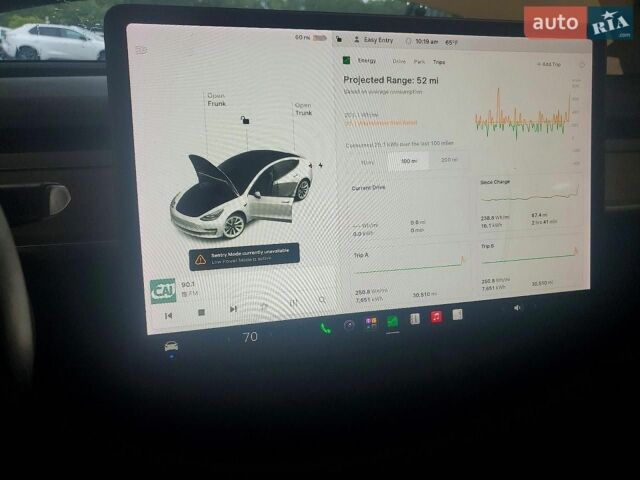Viewport: 640px width, 480px height.
Task: Tap the CAI radio station artwork
Action: click(x=163, y=291)
